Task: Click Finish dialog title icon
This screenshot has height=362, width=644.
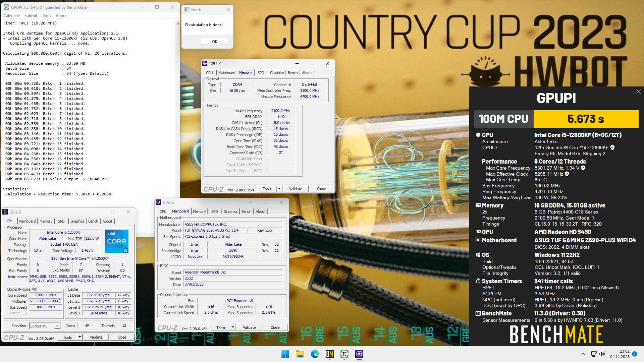Action: point(187,9)
